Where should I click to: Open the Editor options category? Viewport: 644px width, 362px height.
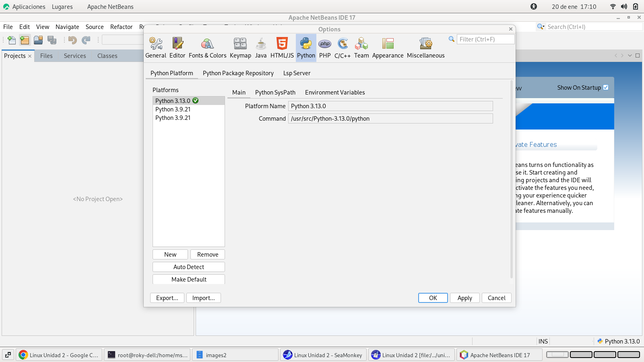[177, 47]
